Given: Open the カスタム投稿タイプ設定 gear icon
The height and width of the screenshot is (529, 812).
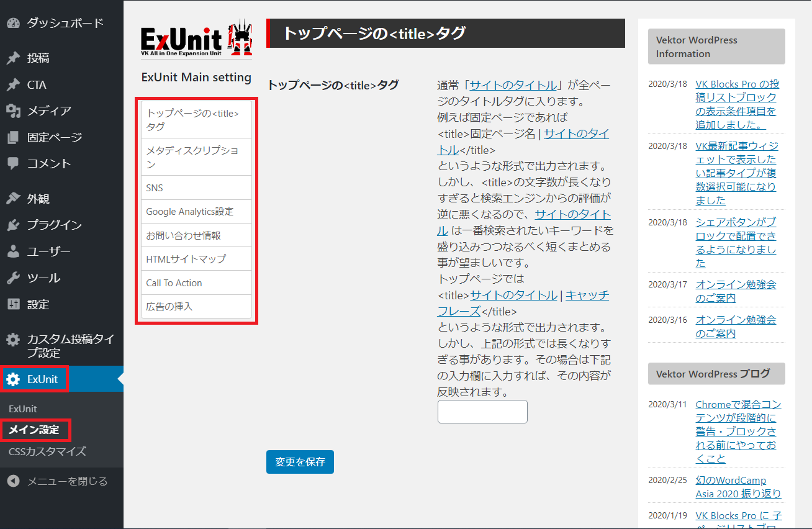Looking at the screenshot, I should [14, 339].
